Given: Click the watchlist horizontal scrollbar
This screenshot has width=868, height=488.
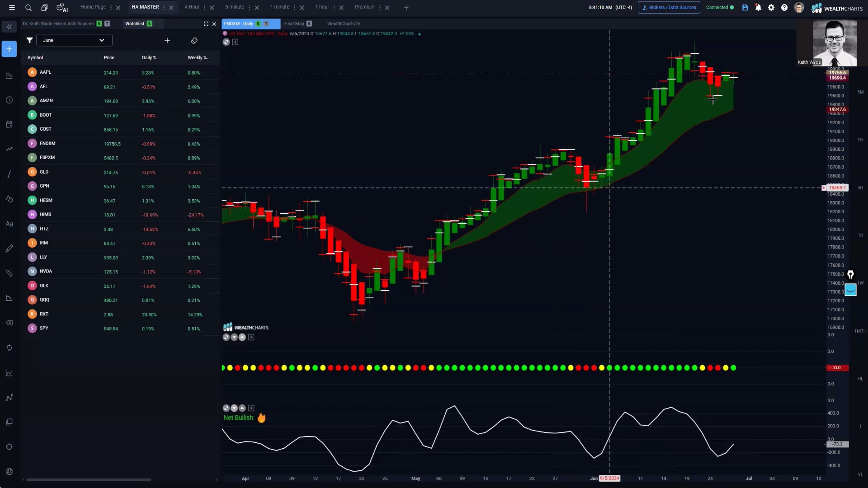Looking at the screenshot, I should [x=89, y=480].
